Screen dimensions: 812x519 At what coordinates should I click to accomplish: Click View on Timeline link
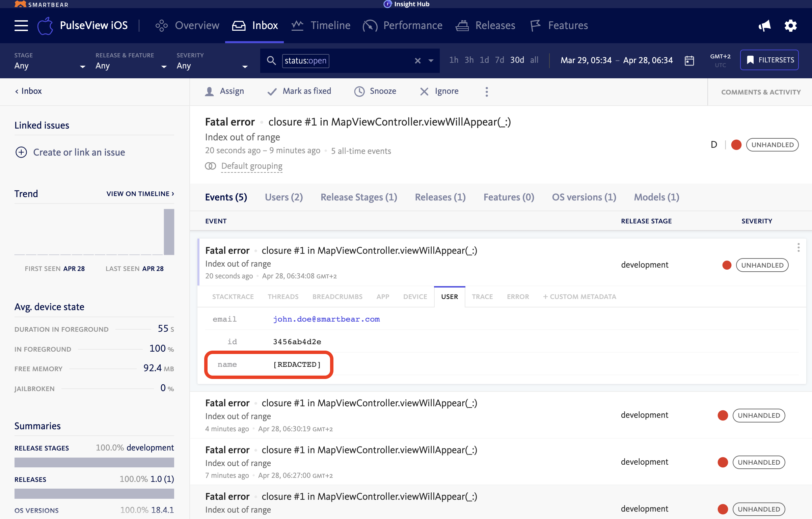coord(140,194)
